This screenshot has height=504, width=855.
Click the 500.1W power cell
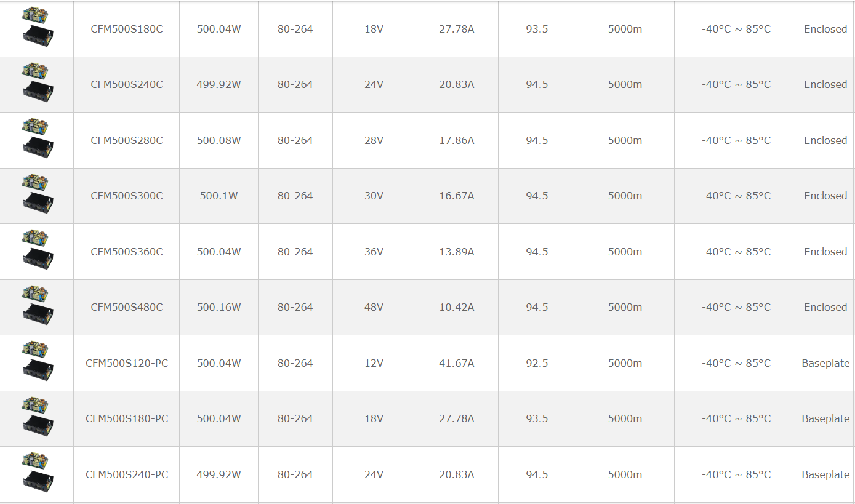click(219, 196)
